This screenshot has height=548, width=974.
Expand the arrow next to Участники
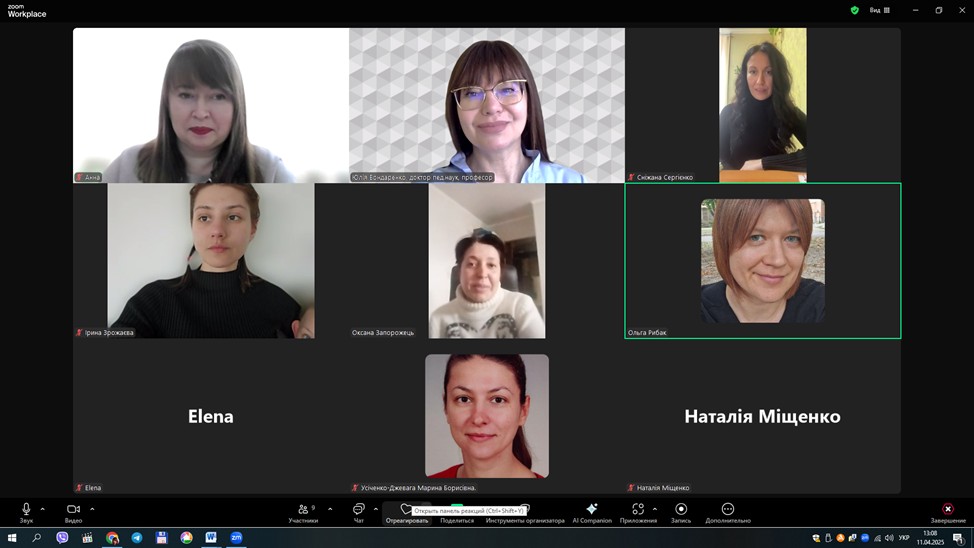click(330, 509)
